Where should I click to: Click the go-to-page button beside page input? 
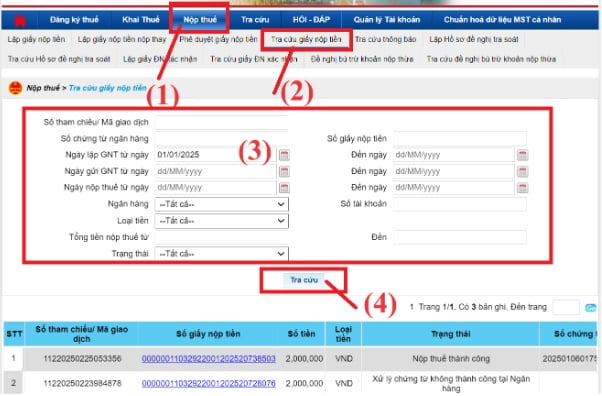[x=590, y=308]
